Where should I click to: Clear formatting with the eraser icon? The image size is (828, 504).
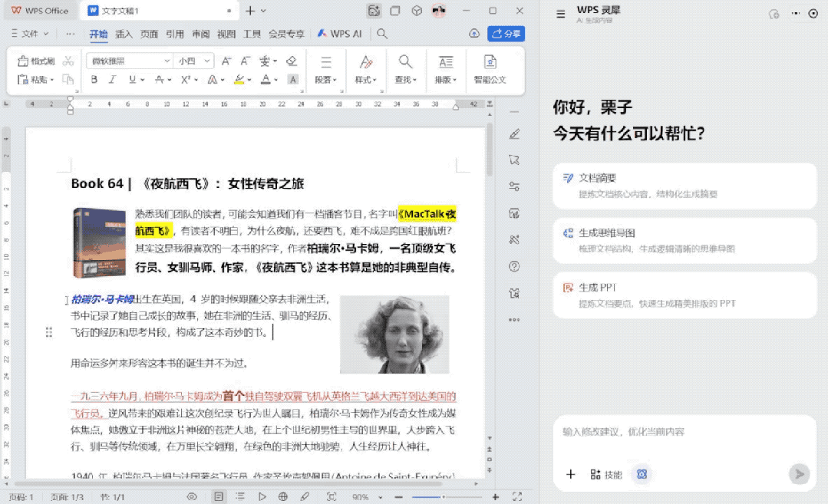[x=291, y=61]
